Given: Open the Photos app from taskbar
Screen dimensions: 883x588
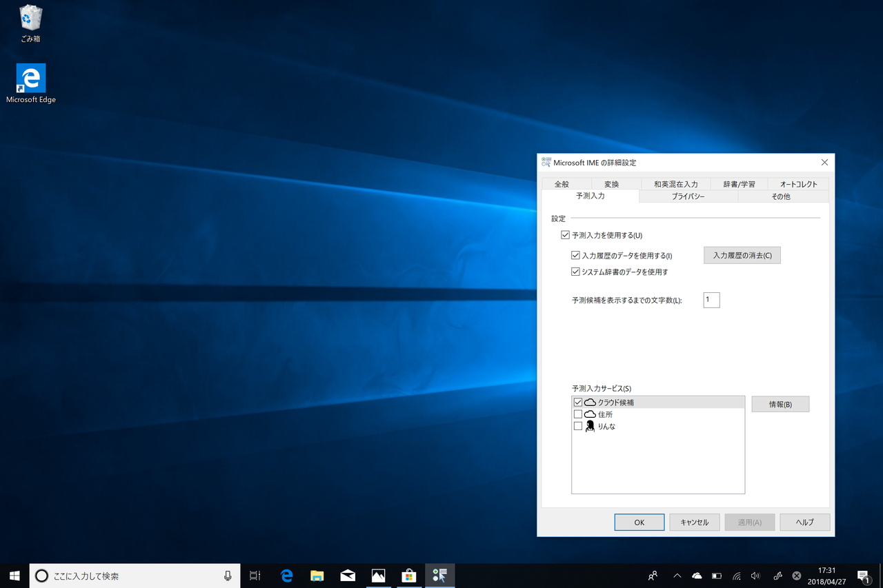Looking at the screenshot, I should 379,576.
